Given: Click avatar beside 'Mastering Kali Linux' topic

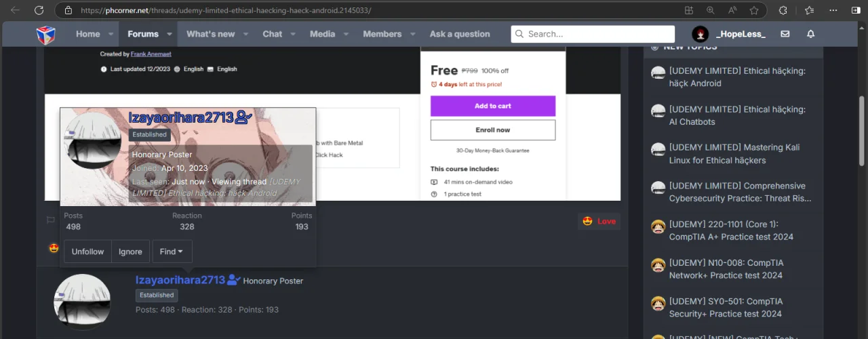Looking at the screenshot, I should [658, 149].
